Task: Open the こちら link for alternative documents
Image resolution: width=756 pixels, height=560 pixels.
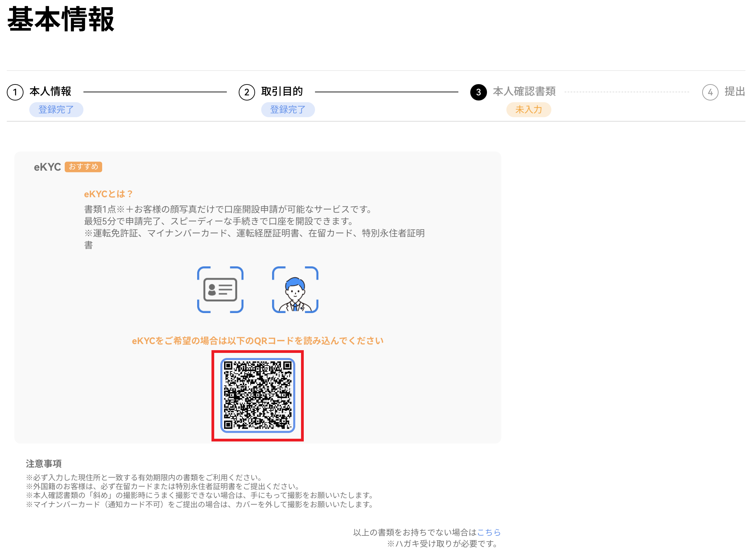Action: tap(489, 532)
